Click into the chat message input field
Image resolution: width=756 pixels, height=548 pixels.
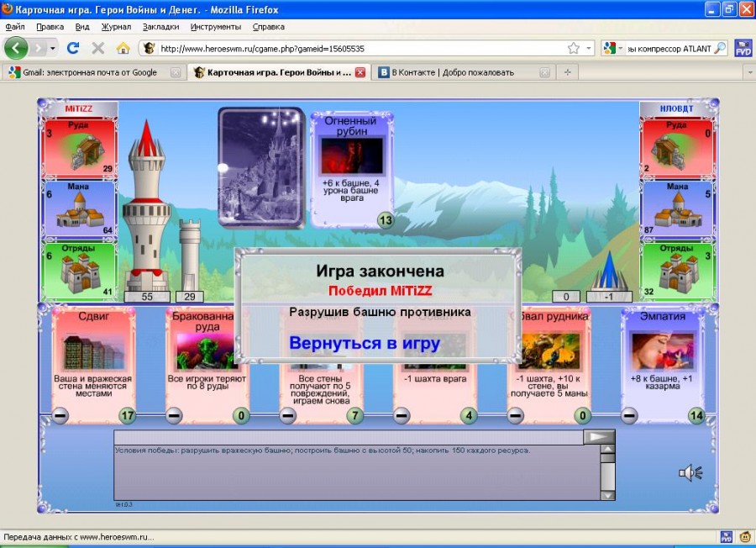349,436
